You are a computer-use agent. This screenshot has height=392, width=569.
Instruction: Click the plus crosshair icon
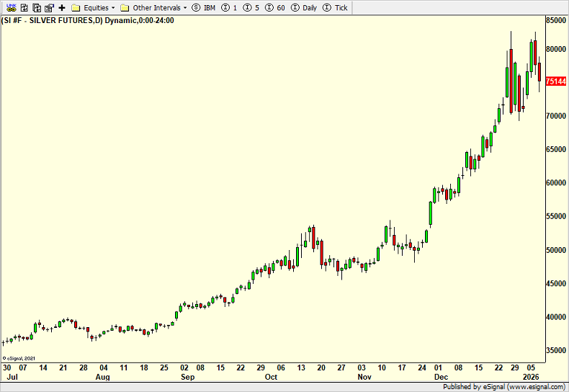pyautogui.click(x=61, y=7)
